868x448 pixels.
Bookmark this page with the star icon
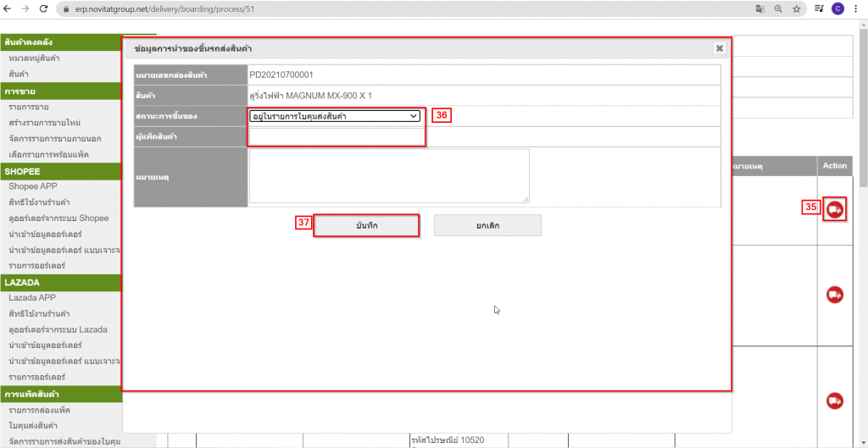click(x=796, y=8)
